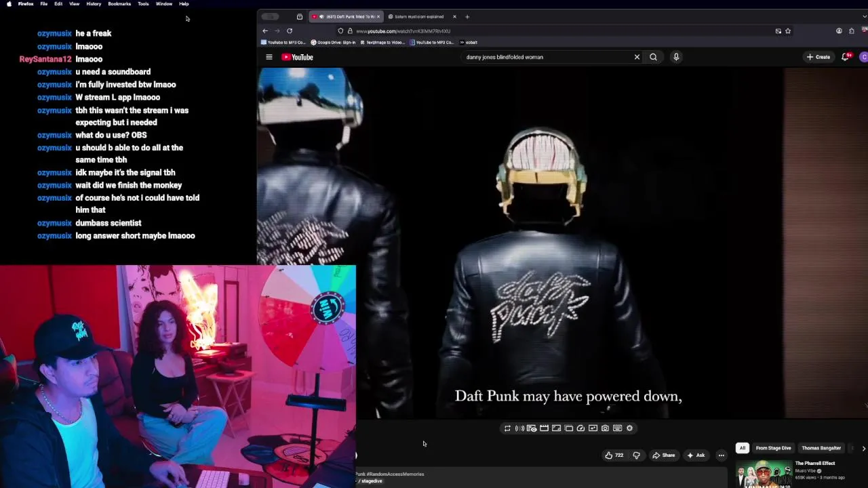Viewport: 868px width, 488px height.
Task: Click chat message 'dumbass scientist'
Action: tap(108, 223)
